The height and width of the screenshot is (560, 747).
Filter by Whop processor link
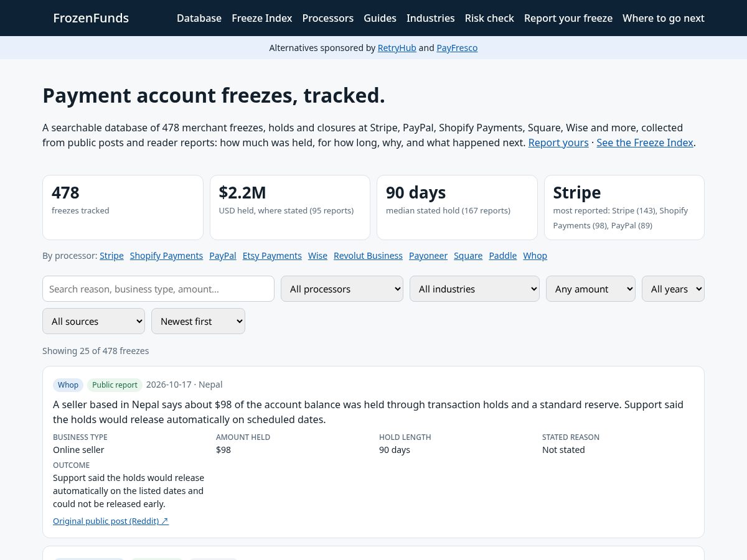tap(535, 256)
